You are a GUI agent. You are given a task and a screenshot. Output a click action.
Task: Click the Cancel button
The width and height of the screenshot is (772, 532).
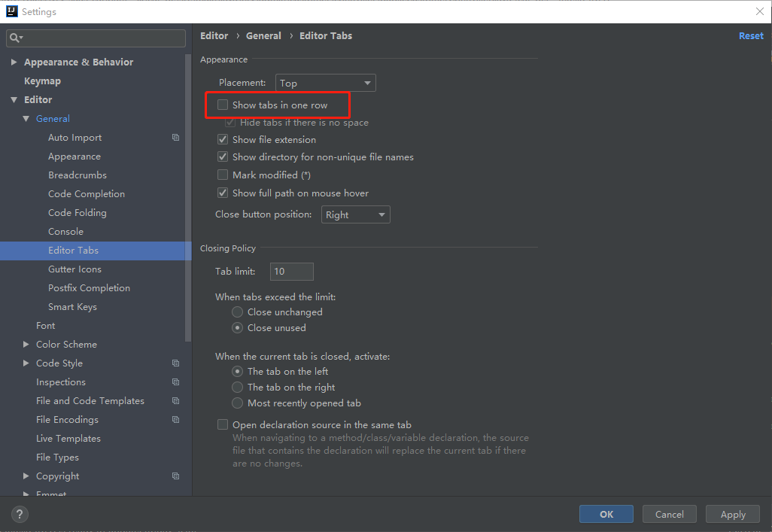(669, 514)
